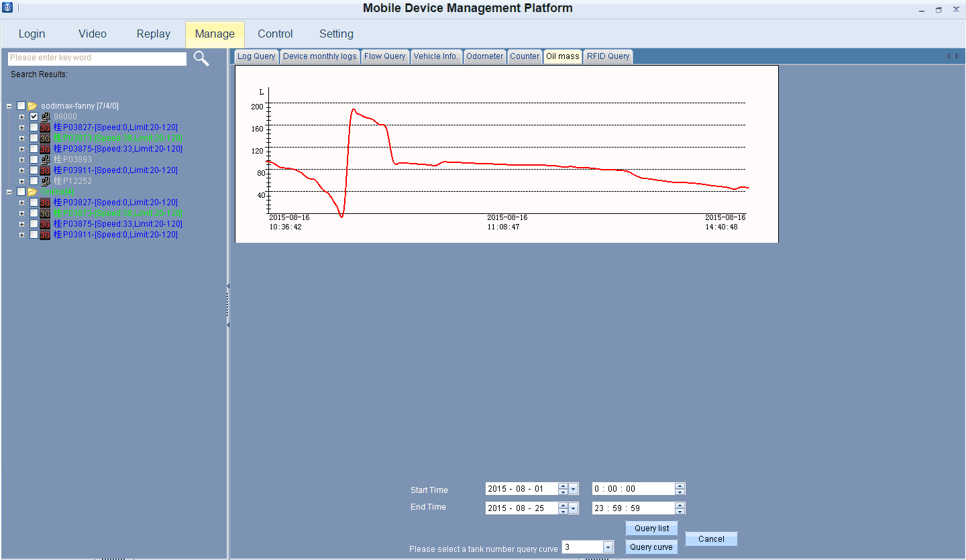Open the Odometer tab
This screenshot has width=966, height=560.
coord(484,56)
